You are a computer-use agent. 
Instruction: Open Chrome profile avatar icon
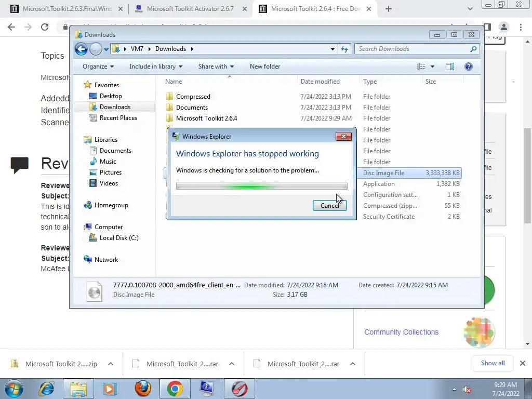click(x=504, y=27)
